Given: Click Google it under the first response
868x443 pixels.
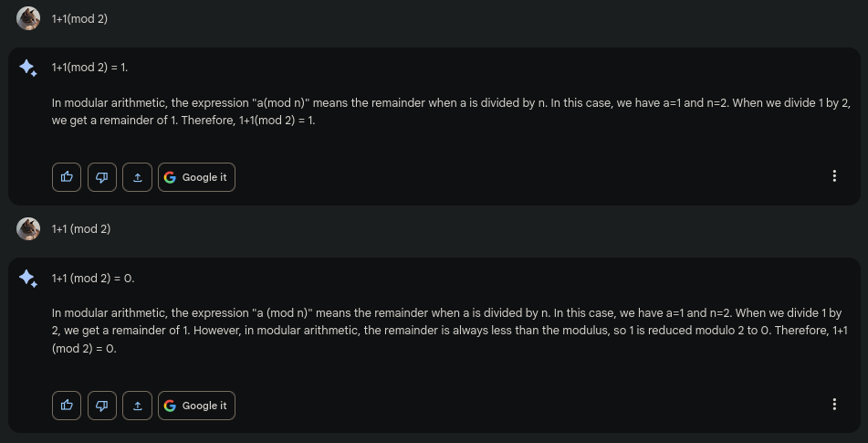Looking at the screenshot, I should [x=196, y=177].
